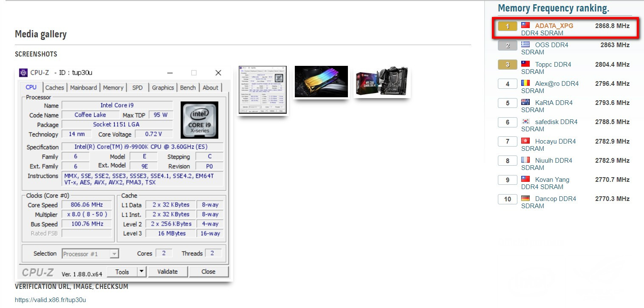Open OGS DDR4 SDRAM ranking link
Viewport: 644px width, 308px height.
pyautogui.click(x=545, y=48)
